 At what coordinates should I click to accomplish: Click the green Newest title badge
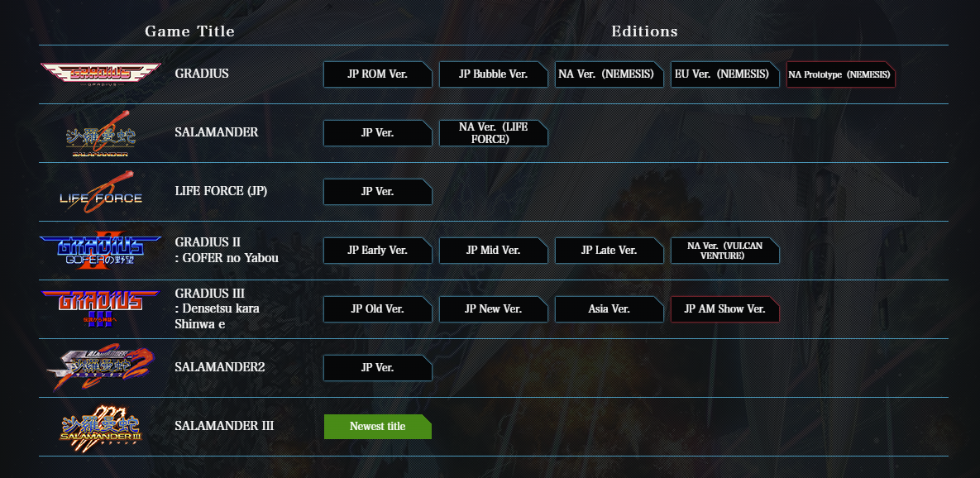(377, 427)
